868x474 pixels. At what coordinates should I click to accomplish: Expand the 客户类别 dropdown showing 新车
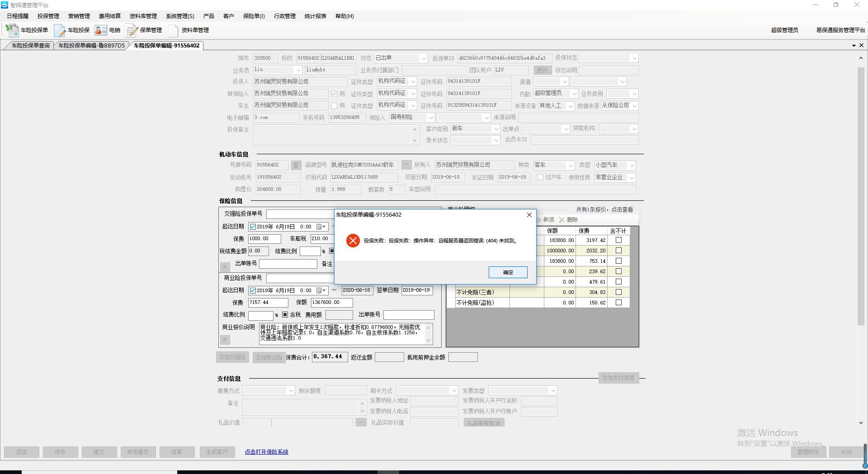pyautogui.click(x=496, y=129)
